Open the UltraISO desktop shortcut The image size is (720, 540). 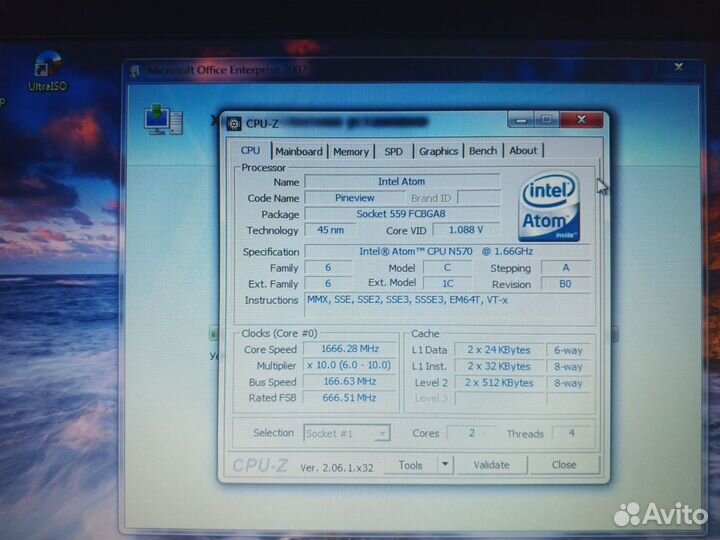point(48,71)
